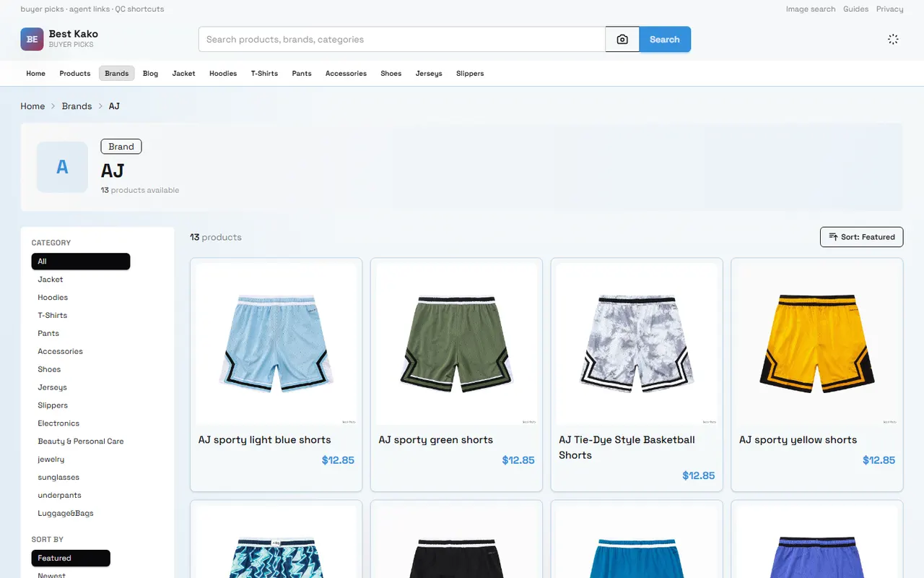Open the green shorts product image
Image resolution: width=924 pixels, height=578 pixels.
[456, 344]
